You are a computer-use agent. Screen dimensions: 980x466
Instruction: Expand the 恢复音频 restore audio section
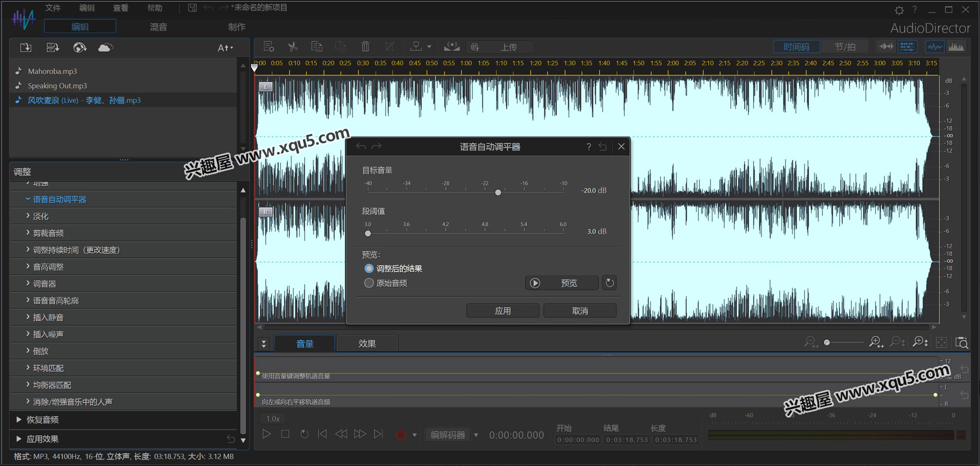[x=19, y=419]
